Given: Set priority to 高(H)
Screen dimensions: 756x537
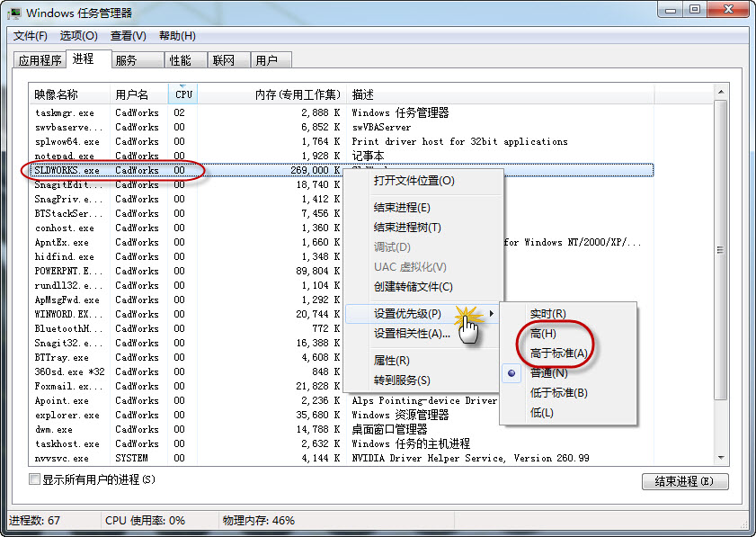Looking at the screenshot, I should [568, 334].
